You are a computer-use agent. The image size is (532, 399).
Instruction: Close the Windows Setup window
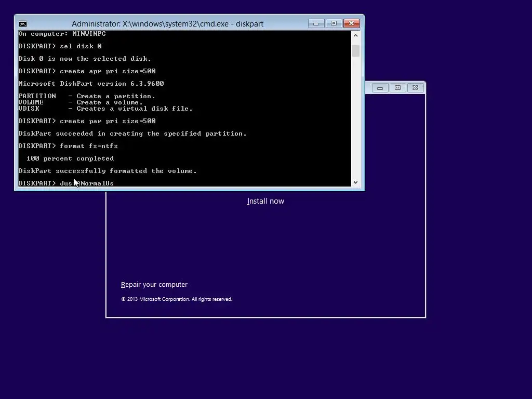pos(415,88)
